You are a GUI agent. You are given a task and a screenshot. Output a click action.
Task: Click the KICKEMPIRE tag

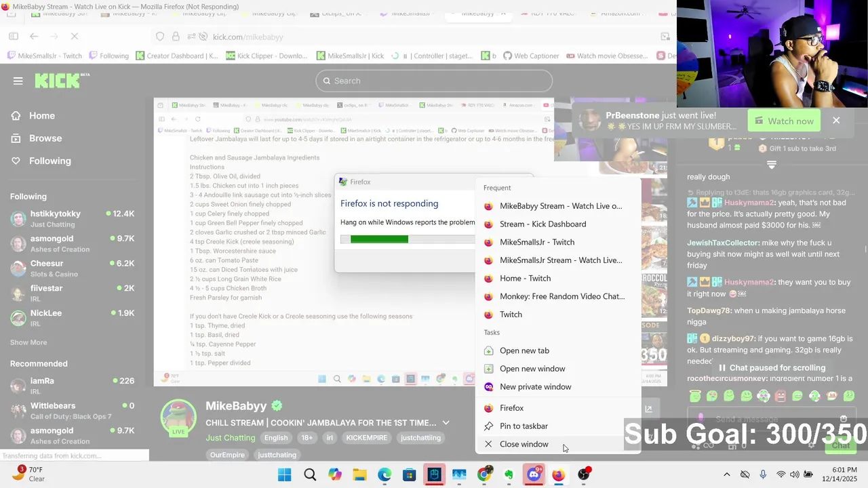367,438
